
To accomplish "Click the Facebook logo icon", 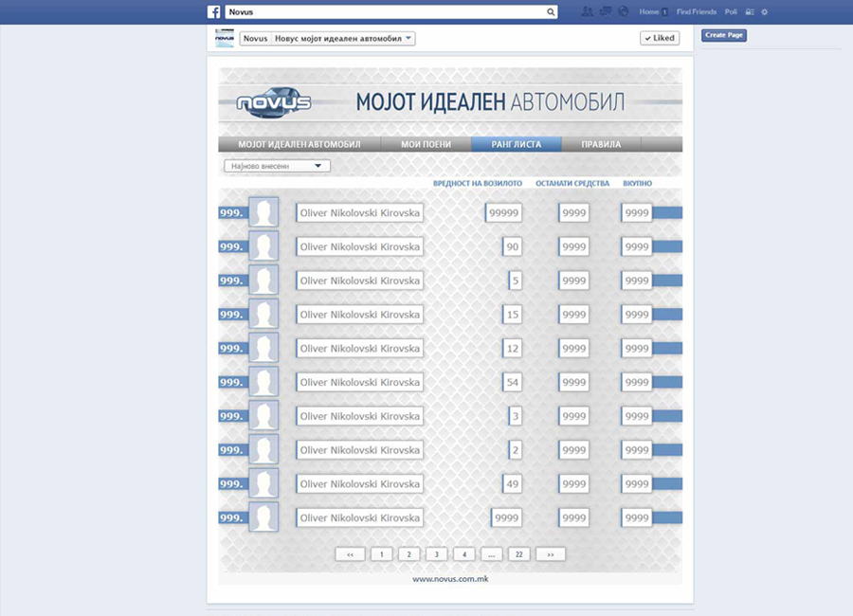I will (214, 12).
